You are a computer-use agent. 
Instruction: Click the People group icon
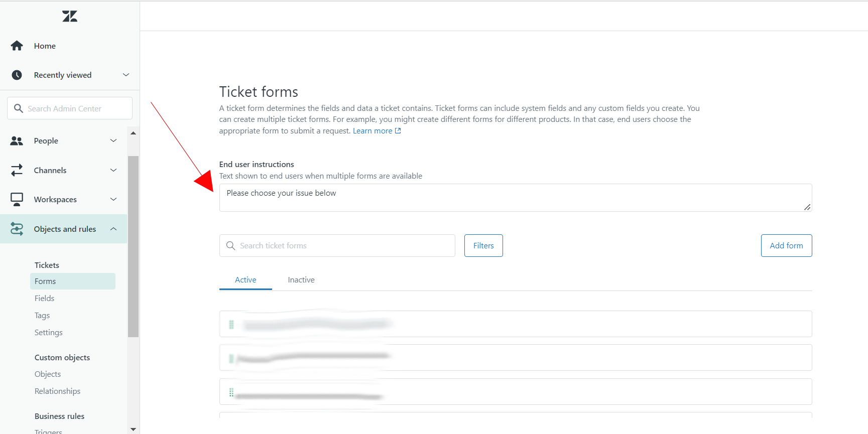[x=17, y=141]
